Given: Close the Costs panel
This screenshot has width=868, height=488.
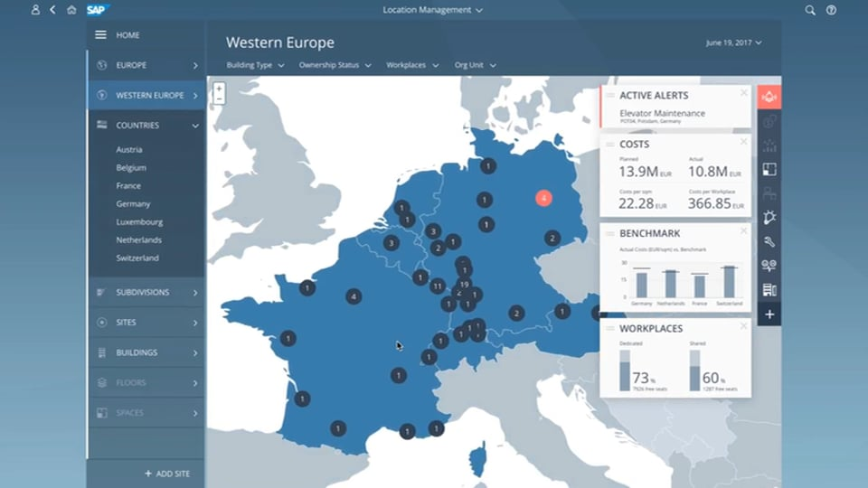Looking at the screenshot, I should click(743, 142).
